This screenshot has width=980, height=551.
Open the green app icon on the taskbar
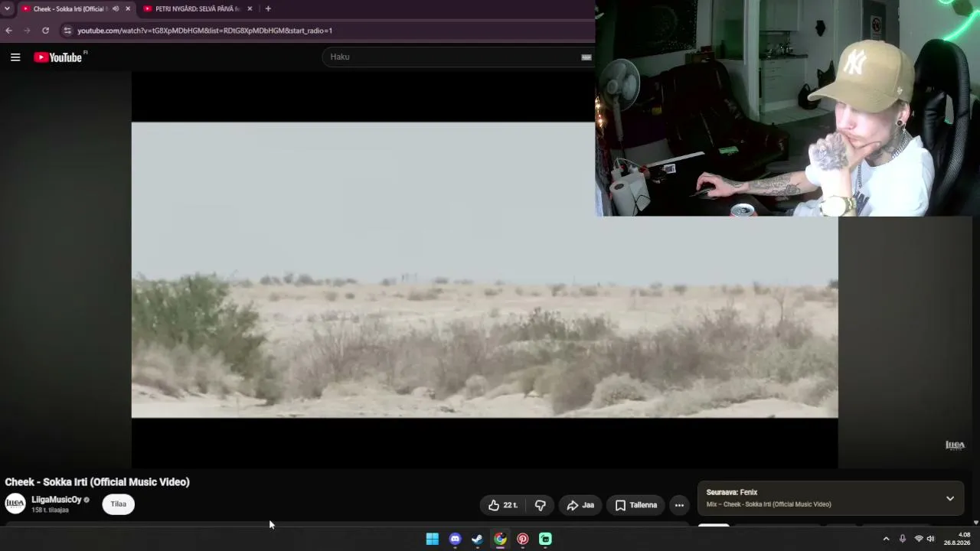pyautogui.click(x=545, y=539)
